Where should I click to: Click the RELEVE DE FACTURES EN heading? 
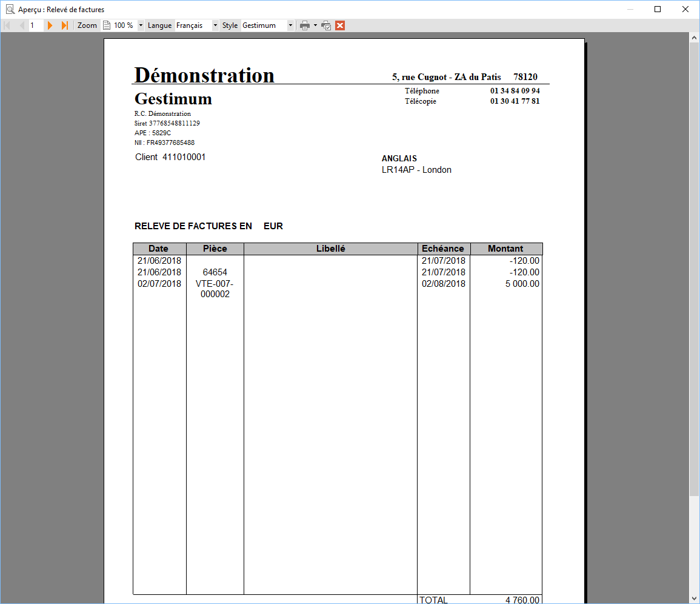click(193, 226)
